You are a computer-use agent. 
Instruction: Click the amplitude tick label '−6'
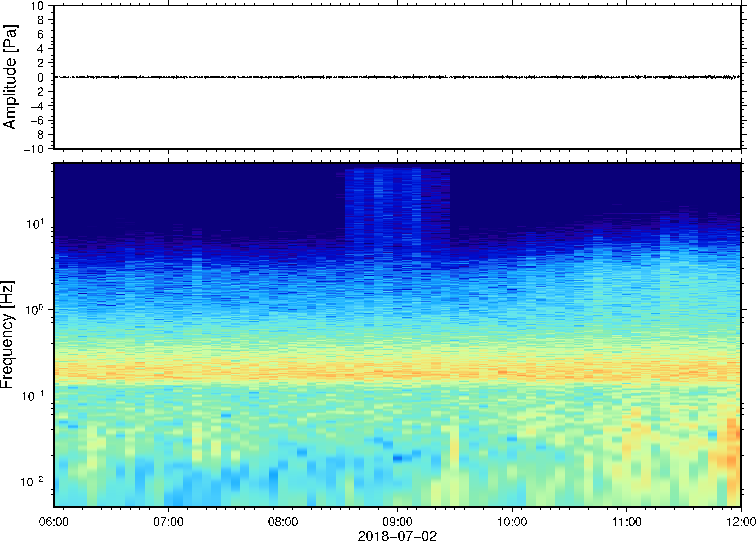[37, 120]
